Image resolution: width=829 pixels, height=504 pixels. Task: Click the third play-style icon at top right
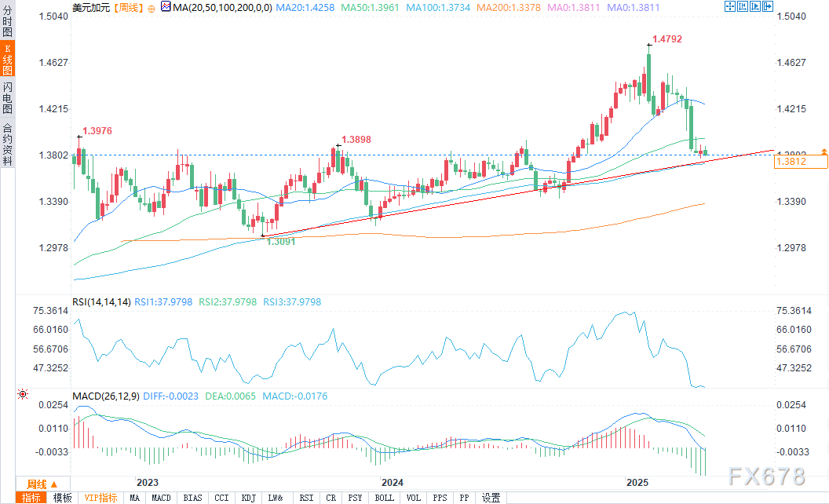tap(754, 7)
